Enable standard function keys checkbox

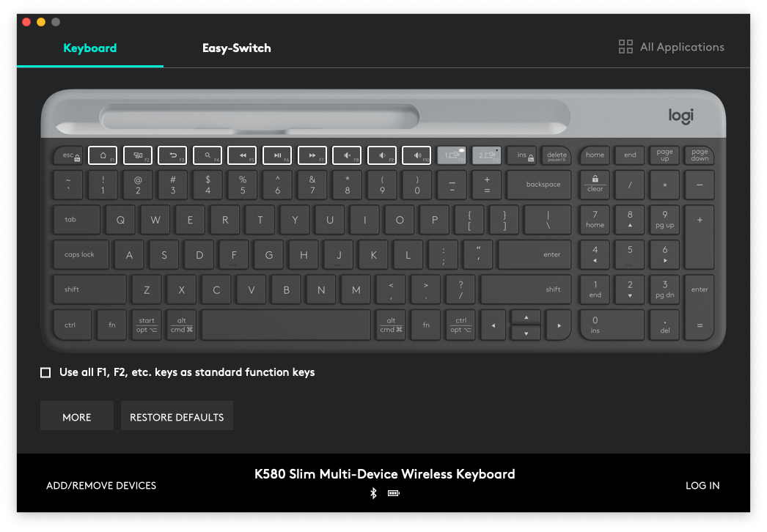45,372
